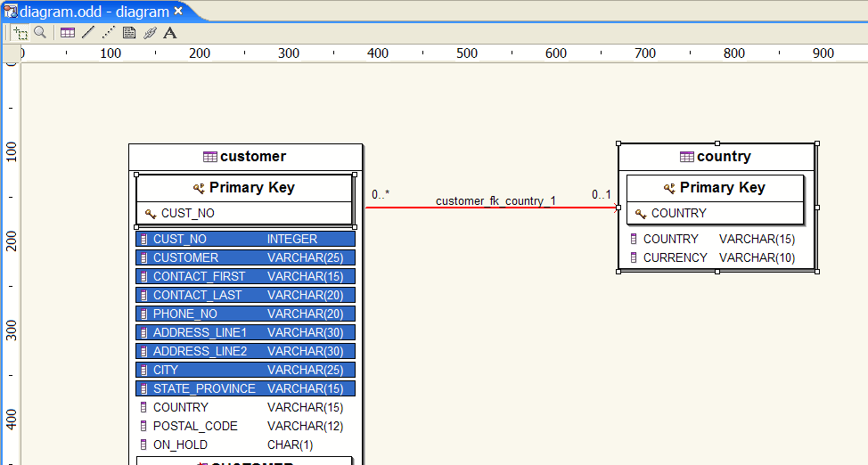Select the note tool in toolbar
Viewport: 868px width, 465px height.
129,33
